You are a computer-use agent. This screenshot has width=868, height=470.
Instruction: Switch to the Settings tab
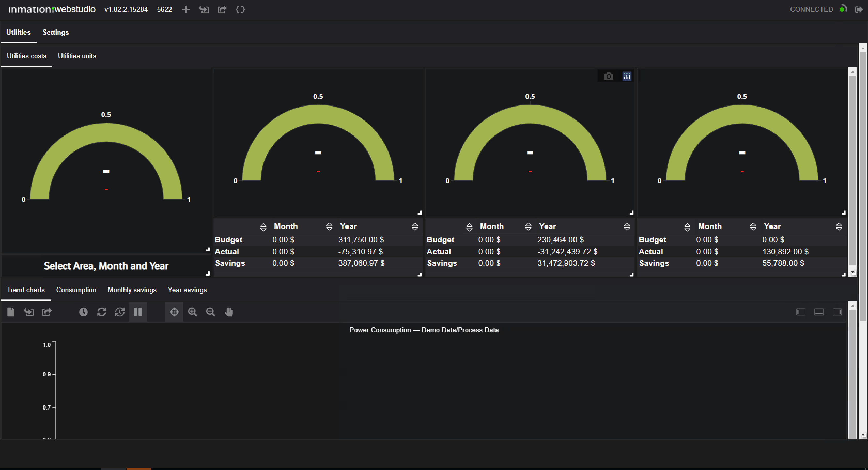pyautogui.click(x=56, y=32)
